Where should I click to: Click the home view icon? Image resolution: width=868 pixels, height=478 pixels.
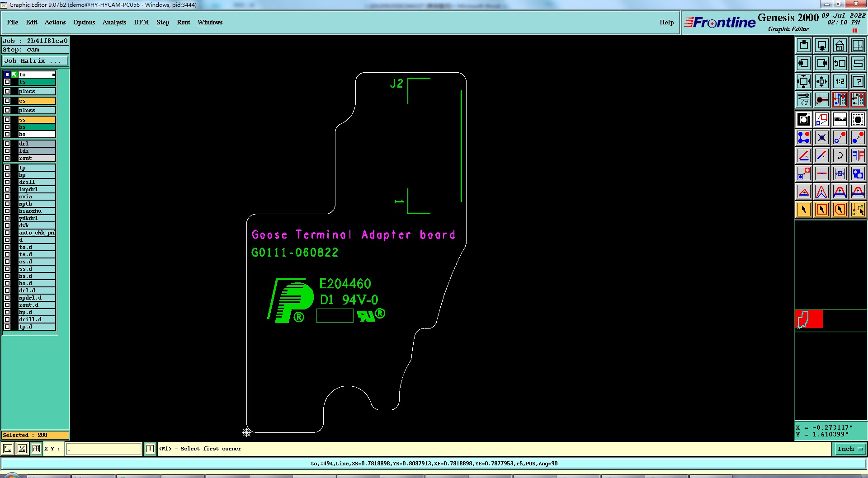(840, 45)
